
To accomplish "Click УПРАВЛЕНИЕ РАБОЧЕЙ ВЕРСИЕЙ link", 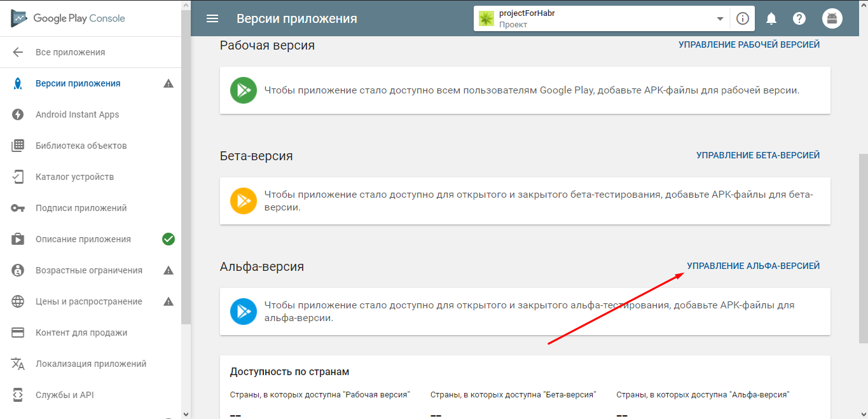I will tap(749, 45).
